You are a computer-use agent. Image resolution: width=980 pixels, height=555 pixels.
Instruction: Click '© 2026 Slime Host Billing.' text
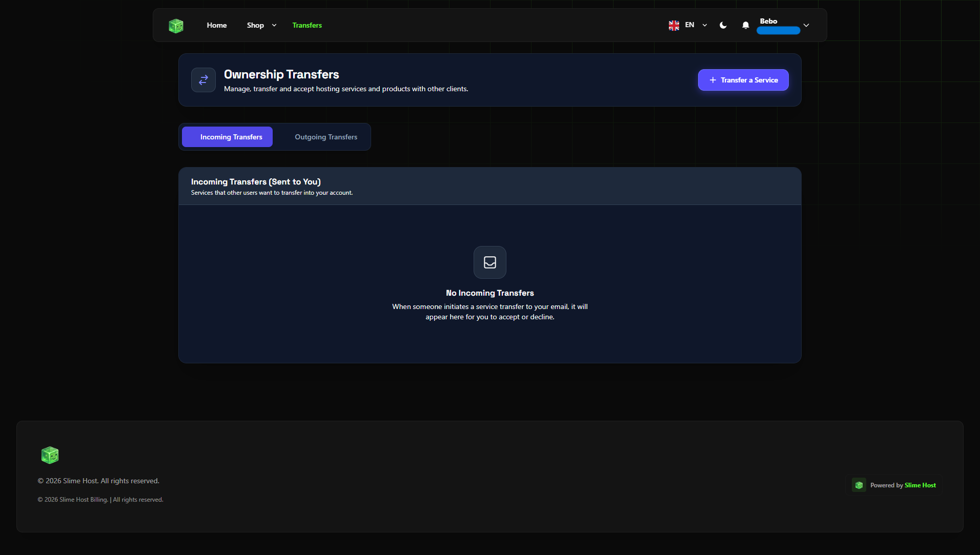point(73,500)
